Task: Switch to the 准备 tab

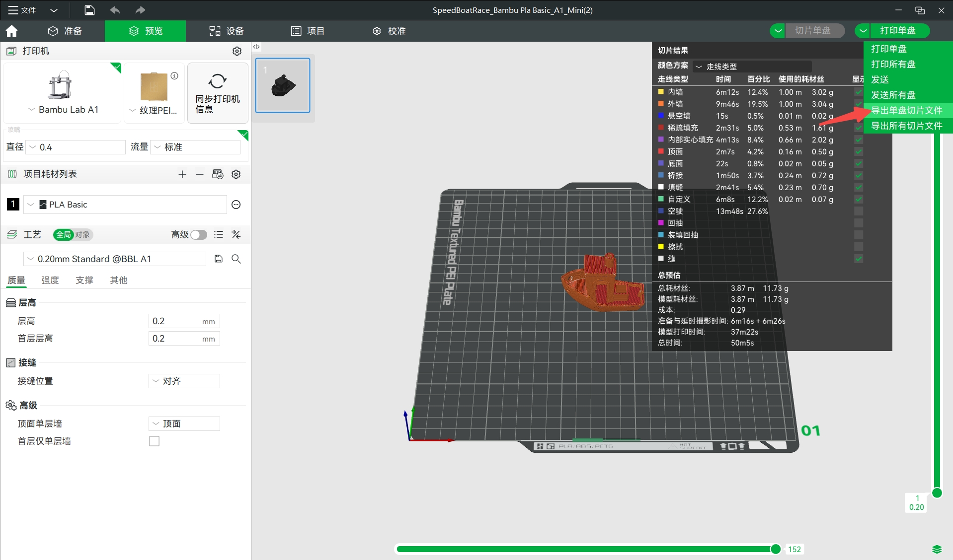Action: click(65, 31)
